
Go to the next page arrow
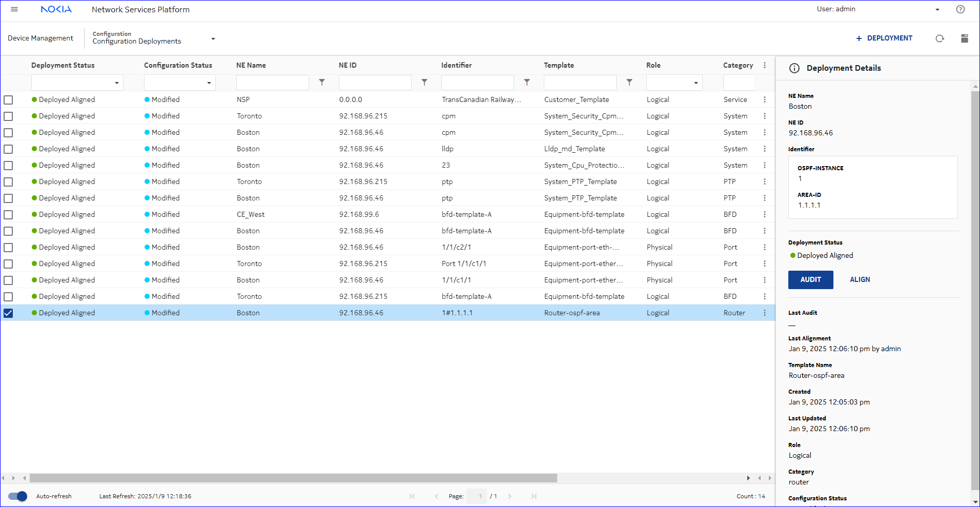(509, 496)
